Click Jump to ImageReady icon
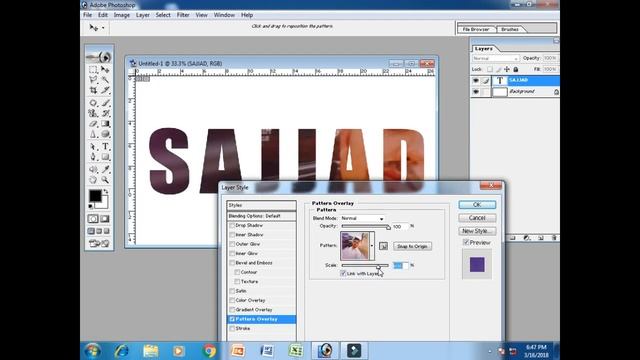This screenshot has height=360, width=640. 99,244
